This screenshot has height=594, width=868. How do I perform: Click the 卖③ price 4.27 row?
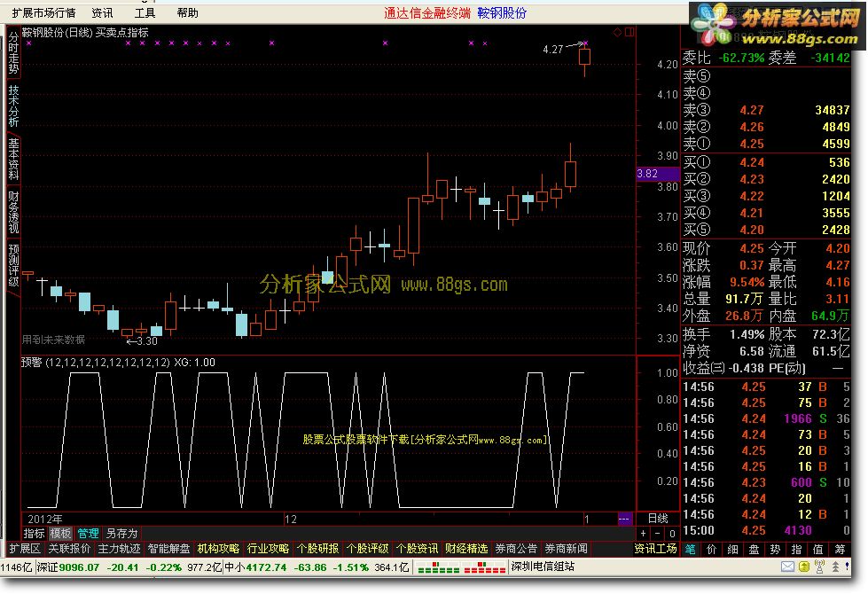(x=766, y=110)
